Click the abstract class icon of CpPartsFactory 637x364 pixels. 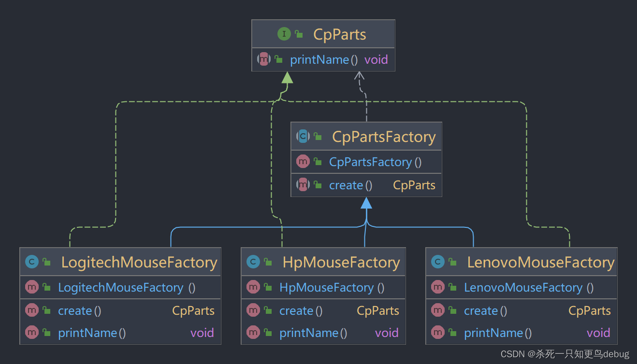pos(303,137)
